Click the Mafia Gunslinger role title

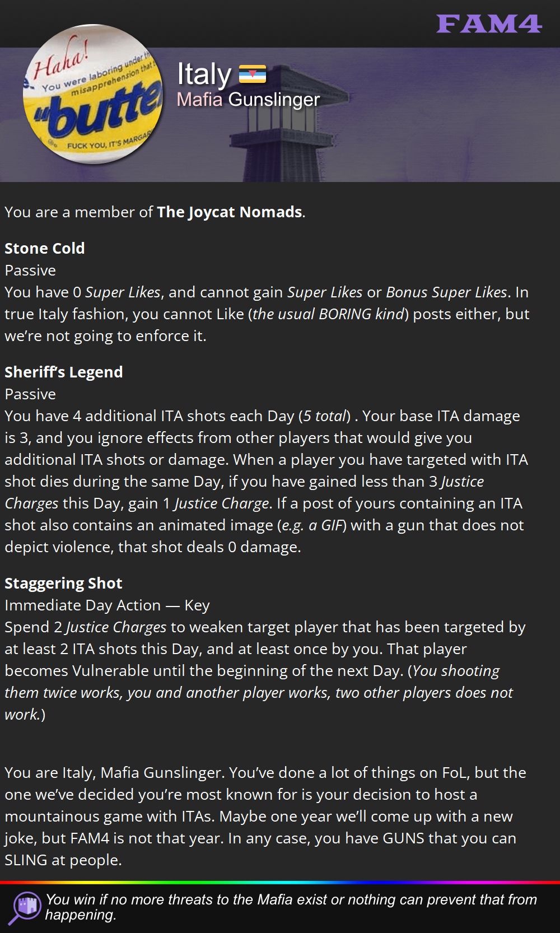pos(248,99)
